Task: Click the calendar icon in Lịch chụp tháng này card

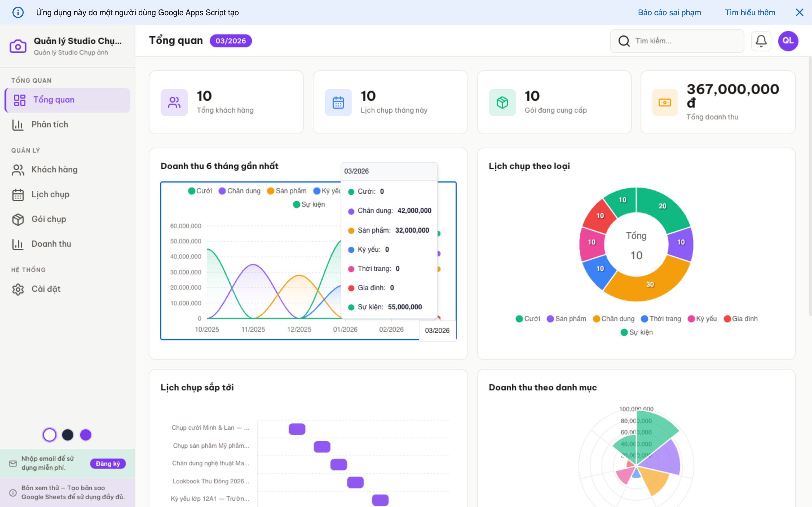Action: point(338,102)
